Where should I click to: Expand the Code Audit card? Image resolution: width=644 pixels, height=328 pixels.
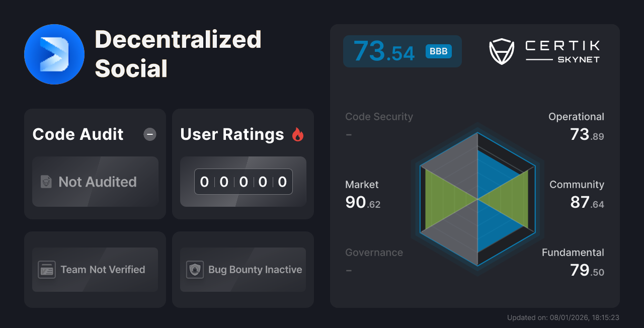pos(95,163)
